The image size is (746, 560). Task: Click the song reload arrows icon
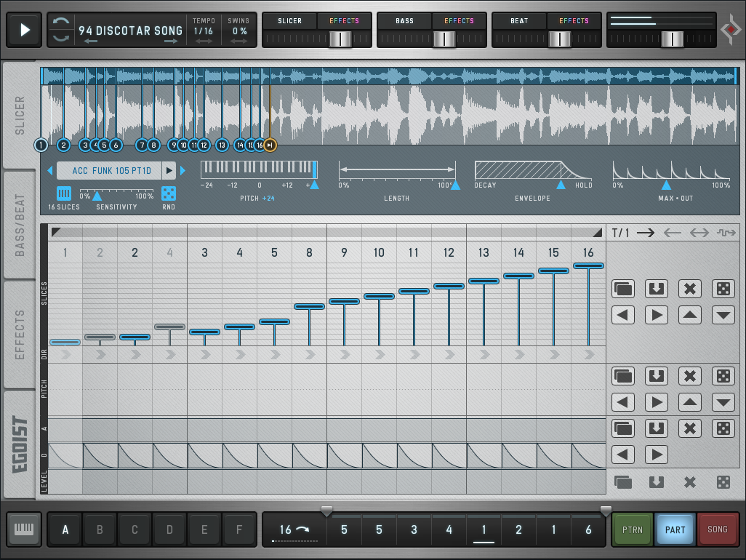pyautogui.click(x=62, y=30)
